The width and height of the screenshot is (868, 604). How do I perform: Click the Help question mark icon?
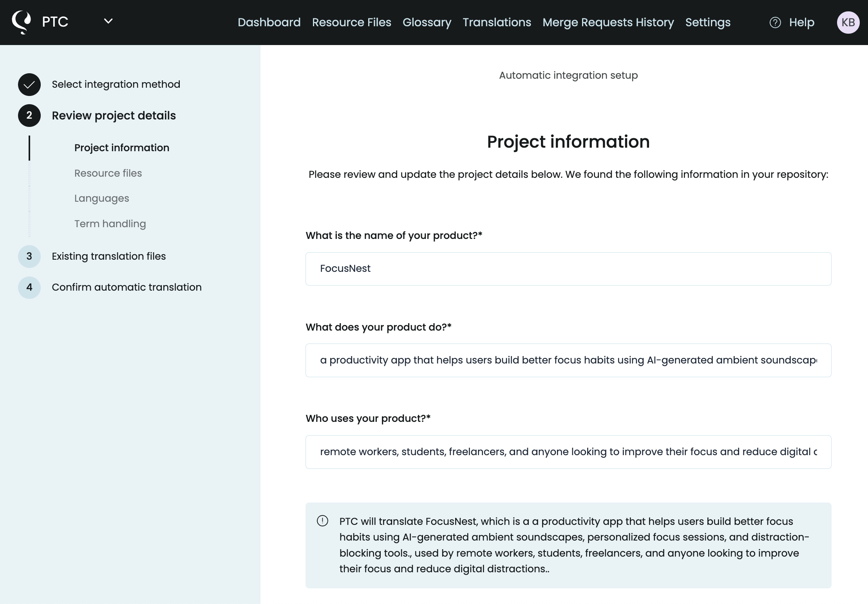775,23
